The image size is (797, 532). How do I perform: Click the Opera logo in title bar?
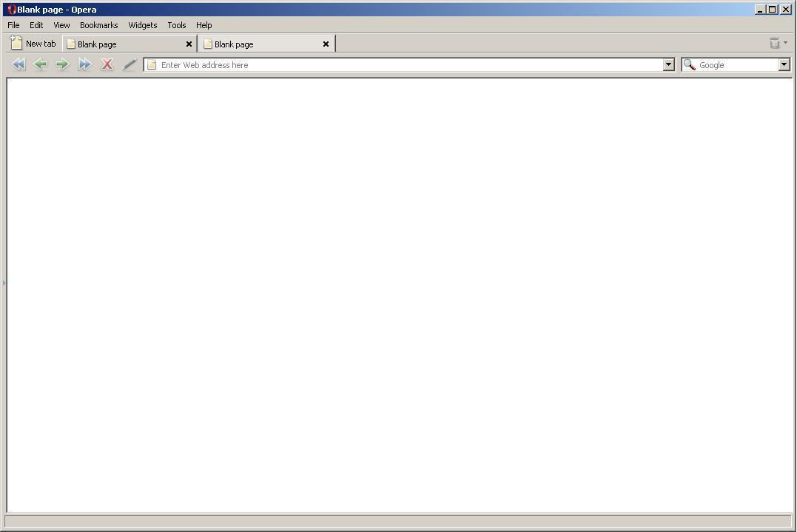(11, 9)
